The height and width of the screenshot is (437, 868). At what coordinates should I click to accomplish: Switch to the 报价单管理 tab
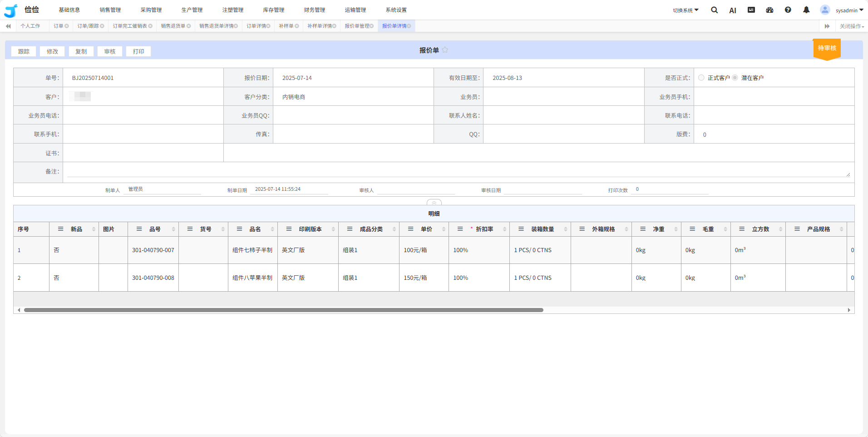coord(357,26)
